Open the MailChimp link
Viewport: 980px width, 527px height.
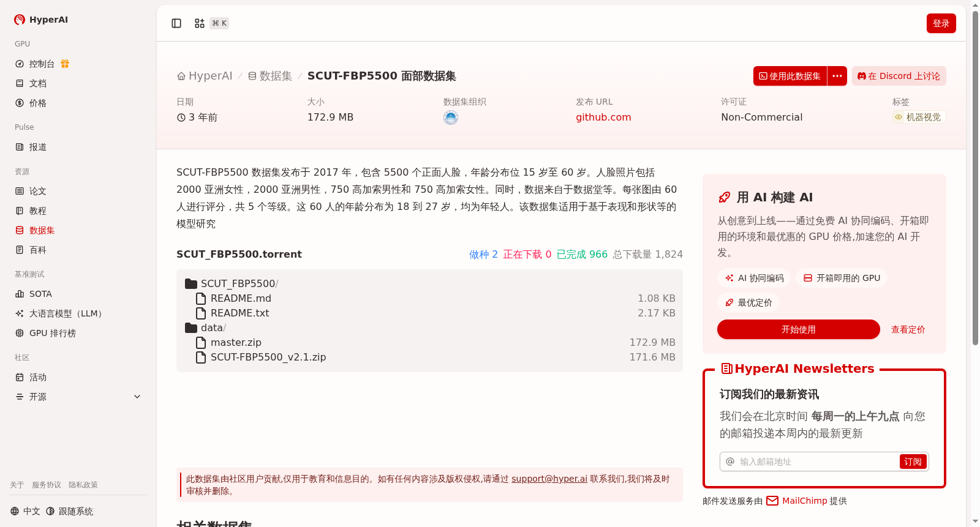(x=805, y=501)
